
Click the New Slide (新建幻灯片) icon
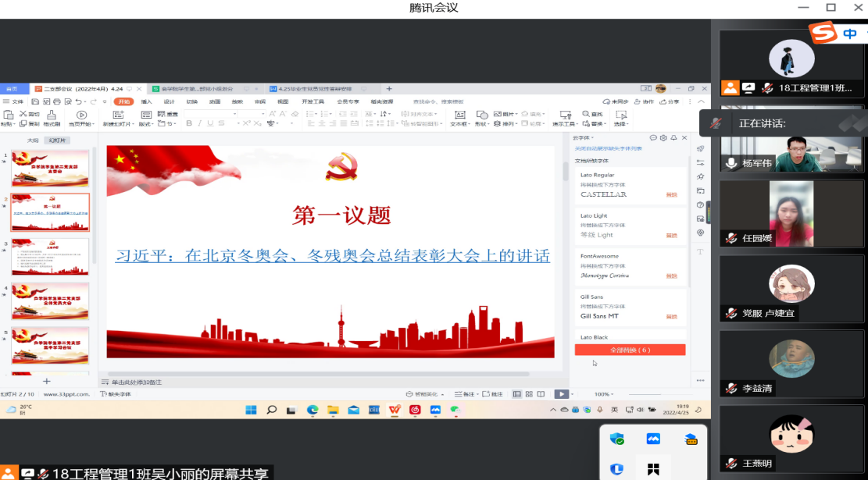coord(118,115)
